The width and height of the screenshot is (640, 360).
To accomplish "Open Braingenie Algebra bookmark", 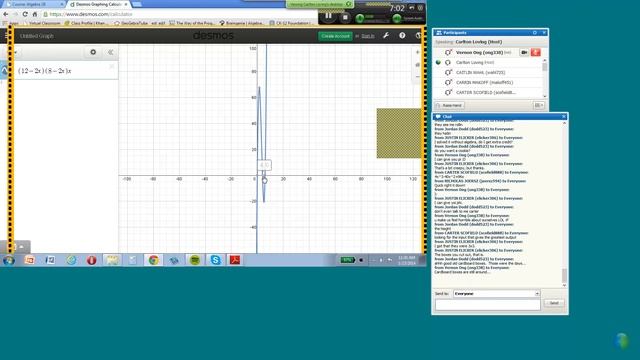I will click(x=242, y=23).
